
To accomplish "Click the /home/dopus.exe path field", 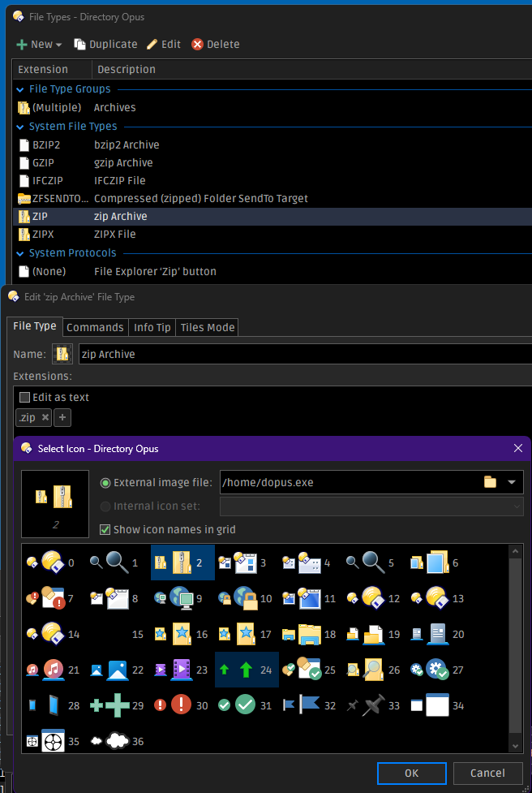I will [350, 482].
